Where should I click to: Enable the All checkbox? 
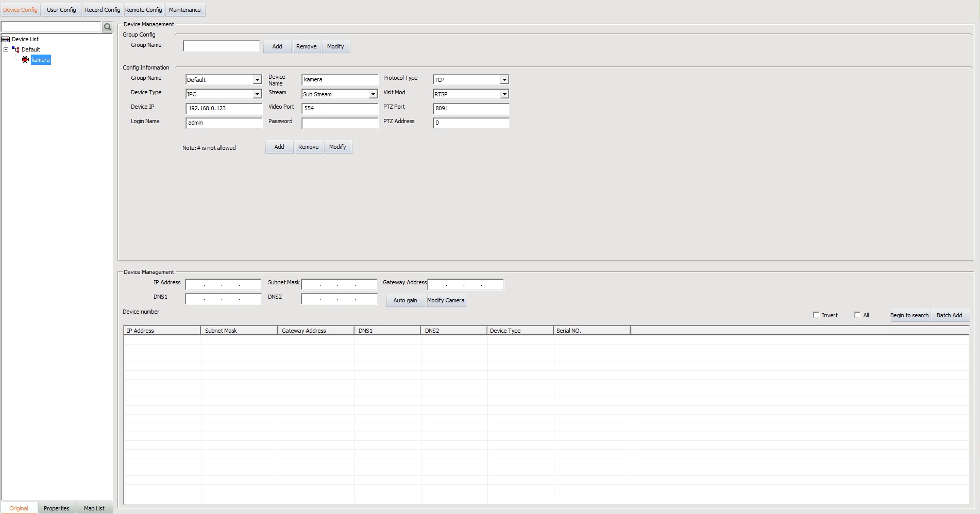[x=857, y=315]
